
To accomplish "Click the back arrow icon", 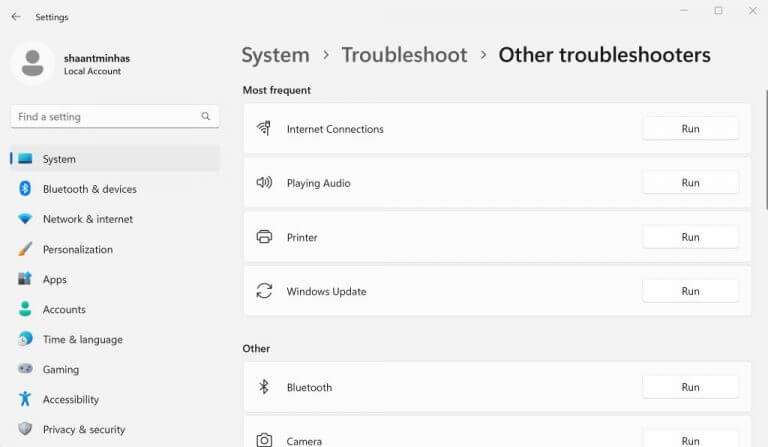I will pos(16,17).
